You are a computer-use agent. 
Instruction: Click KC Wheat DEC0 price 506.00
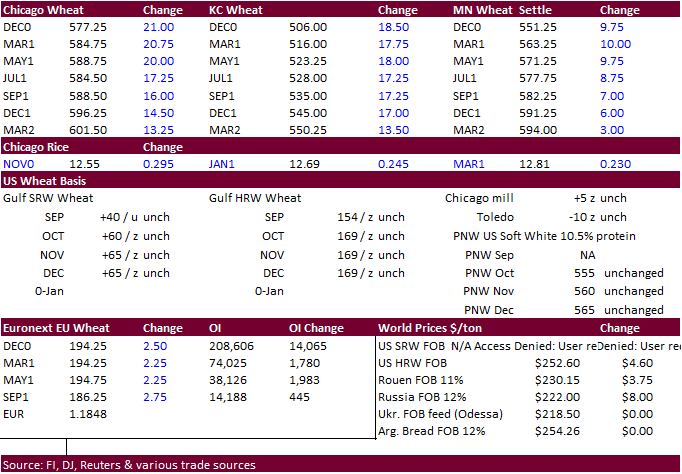[309, 28]
